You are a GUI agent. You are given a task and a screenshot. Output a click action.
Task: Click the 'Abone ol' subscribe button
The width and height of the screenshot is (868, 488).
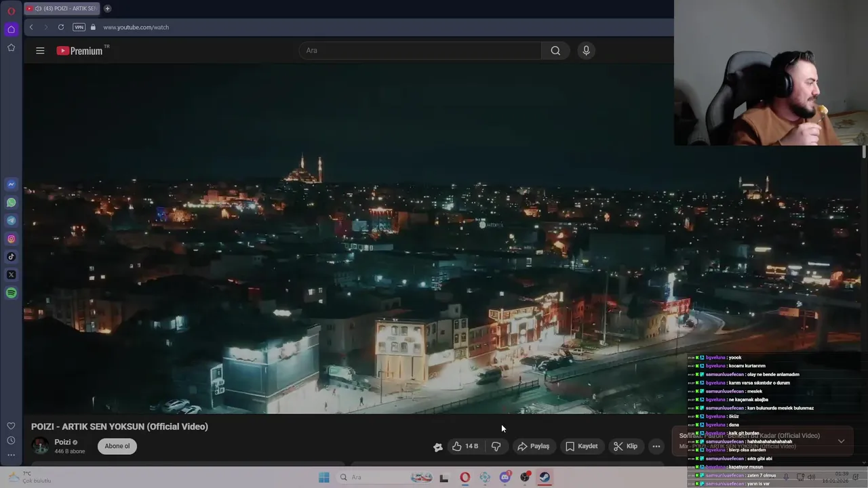(x=117, y=446)
